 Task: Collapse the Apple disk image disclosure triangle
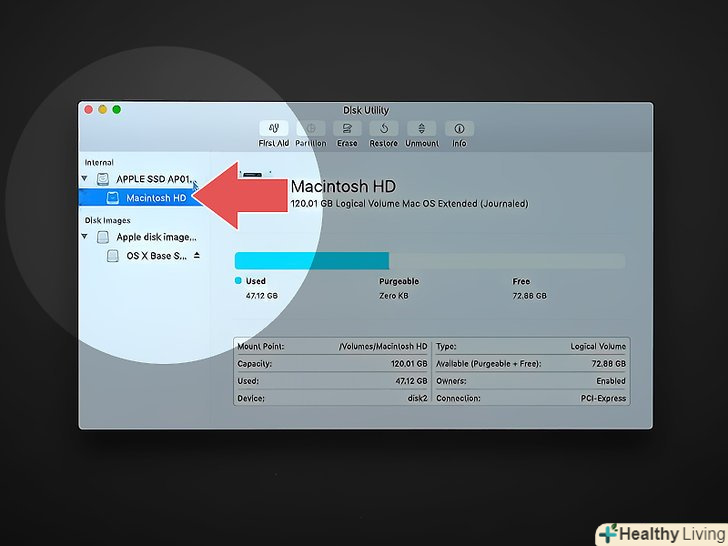84,236
